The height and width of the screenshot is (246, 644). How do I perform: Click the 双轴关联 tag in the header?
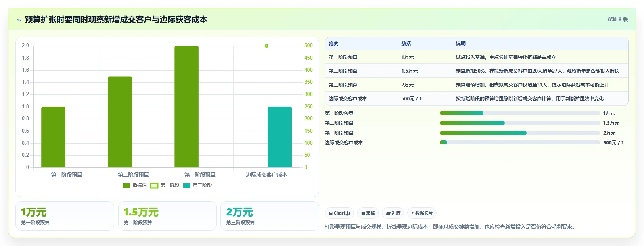(617, 19)
